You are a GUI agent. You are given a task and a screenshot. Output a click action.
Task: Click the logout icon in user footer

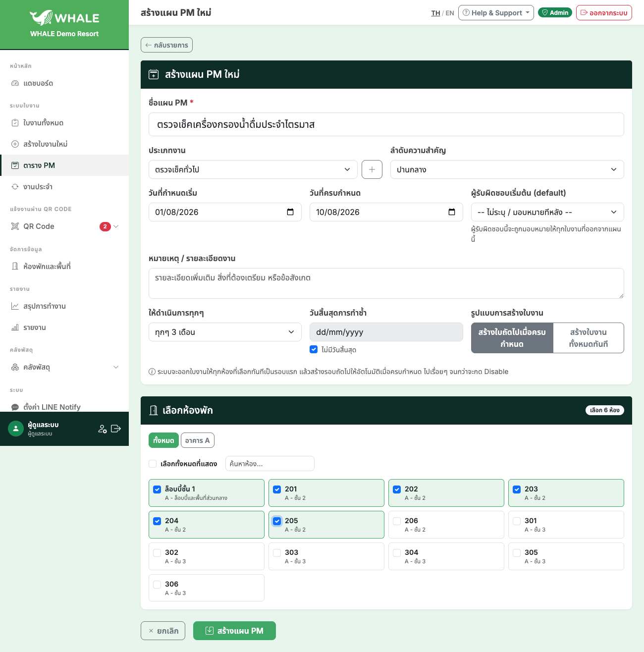point(116,429)
